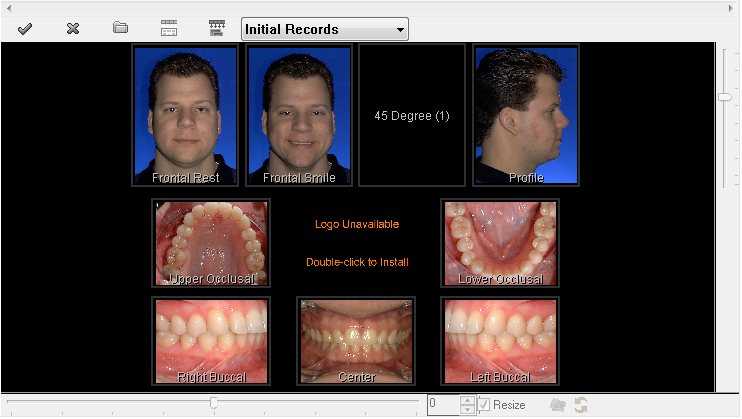The height and width of the screenshot is (419, 742).
Task: Click the Double-click to Install text
Action: click(x=357, y=262)
